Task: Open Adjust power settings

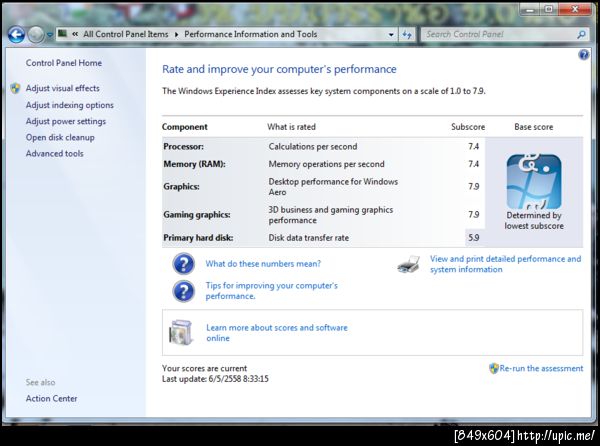Action: [66, 121]
